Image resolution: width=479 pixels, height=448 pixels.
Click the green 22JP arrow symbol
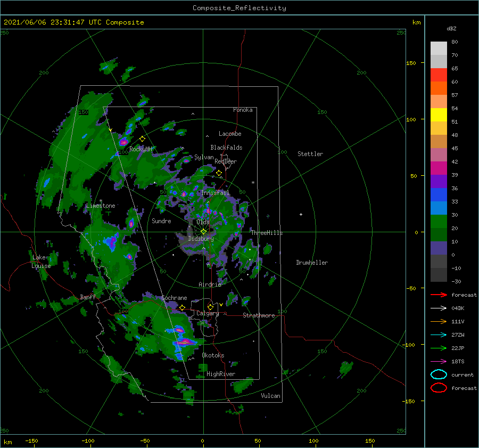[x=439, y=348]
